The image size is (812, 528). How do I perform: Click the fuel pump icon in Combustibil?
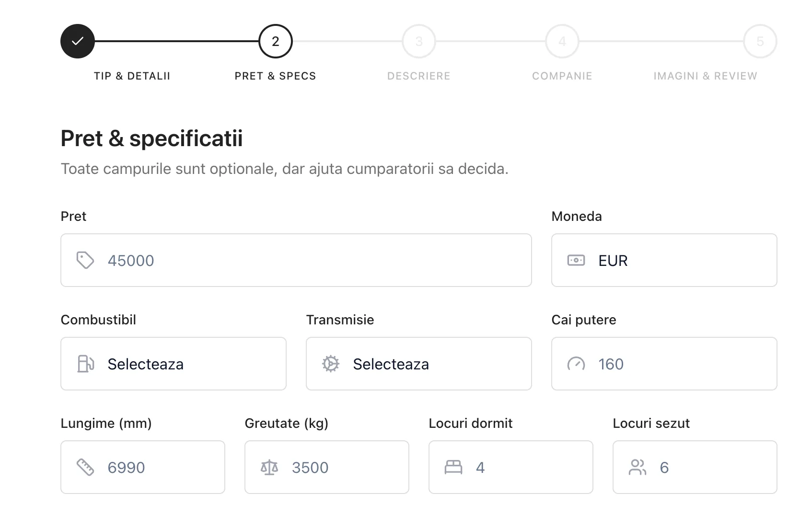(x=85, y=364)
